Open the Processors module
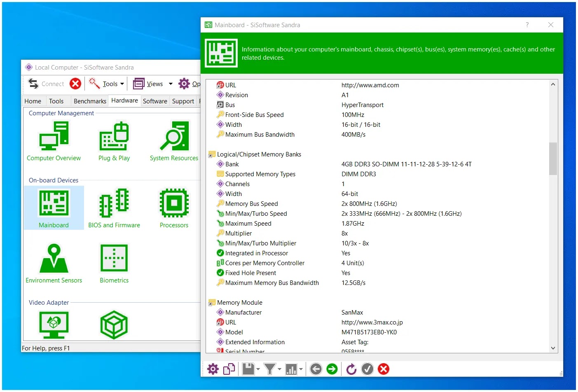 tap(174, 208)
